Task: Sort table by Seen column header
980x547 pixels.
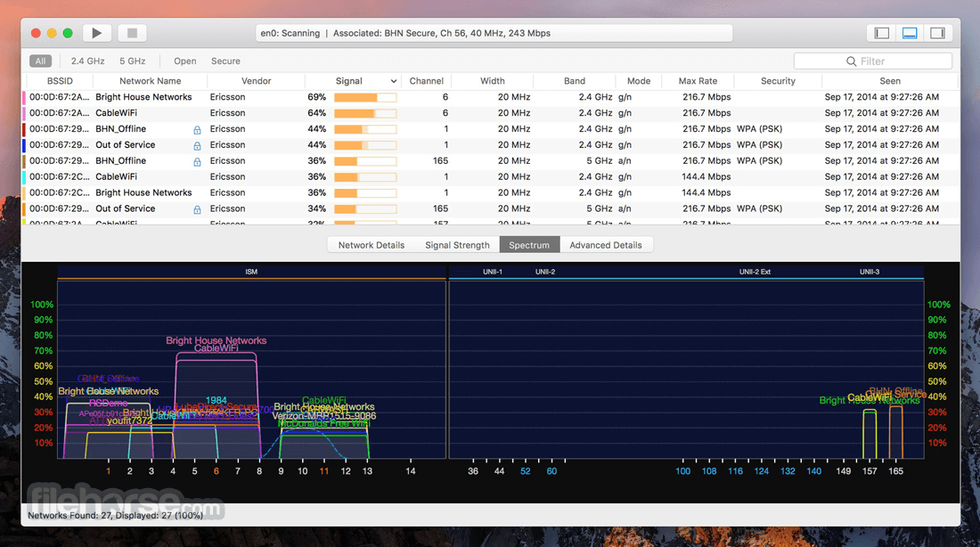Action: point(890,81)
